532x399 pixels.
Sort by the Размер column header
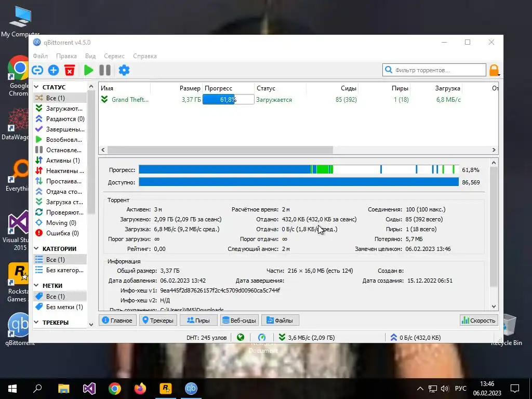pyautogui.click(x=177, y=88)
